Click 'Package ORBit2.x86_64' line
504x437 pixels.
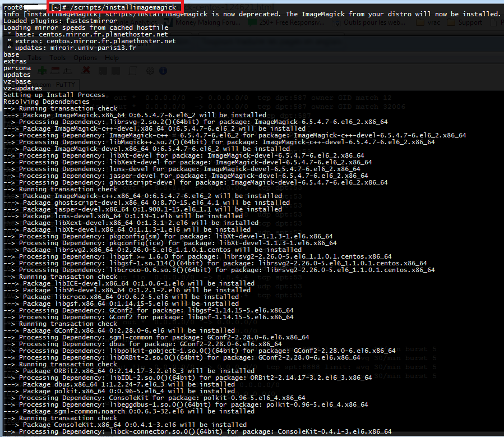pyautogui.click(x=129, y=371)
